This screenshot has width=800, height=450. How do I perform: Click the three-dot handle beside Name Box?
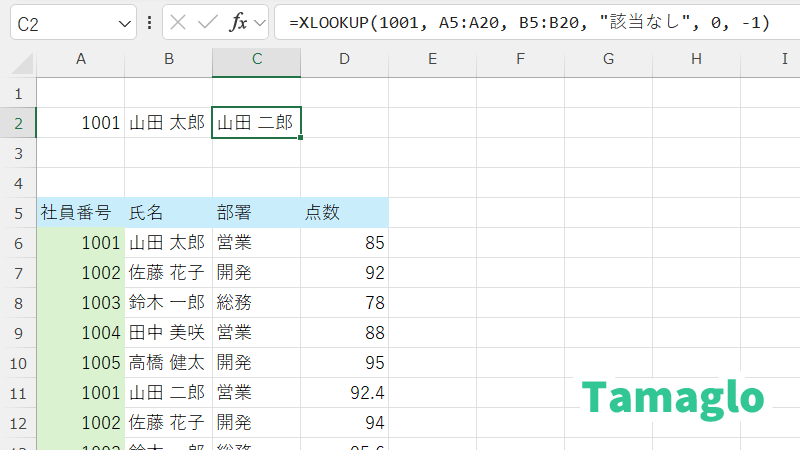point(150,23)
